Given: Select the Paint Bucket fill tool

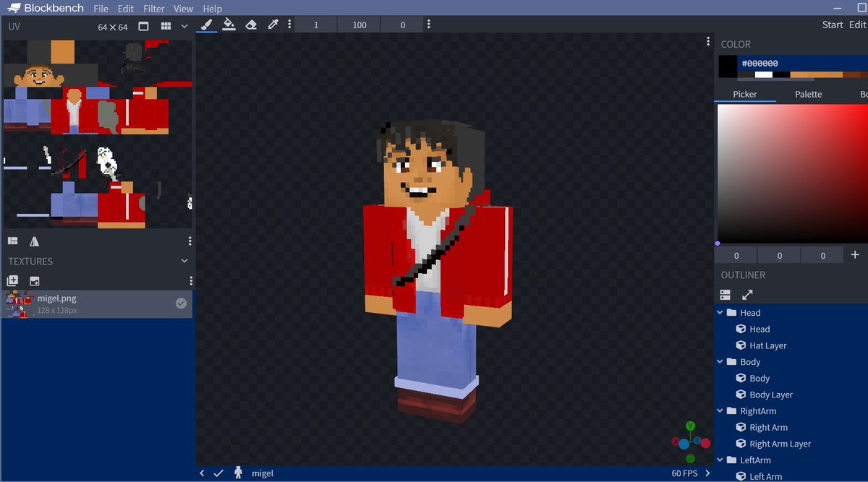Looking at the screenshot, I should 229,24.
